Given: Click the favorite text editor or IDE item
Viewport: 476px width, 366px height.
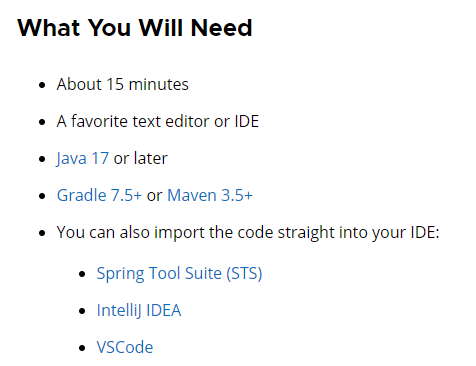Looking at the screenshot, I should [x=158, y=121].
